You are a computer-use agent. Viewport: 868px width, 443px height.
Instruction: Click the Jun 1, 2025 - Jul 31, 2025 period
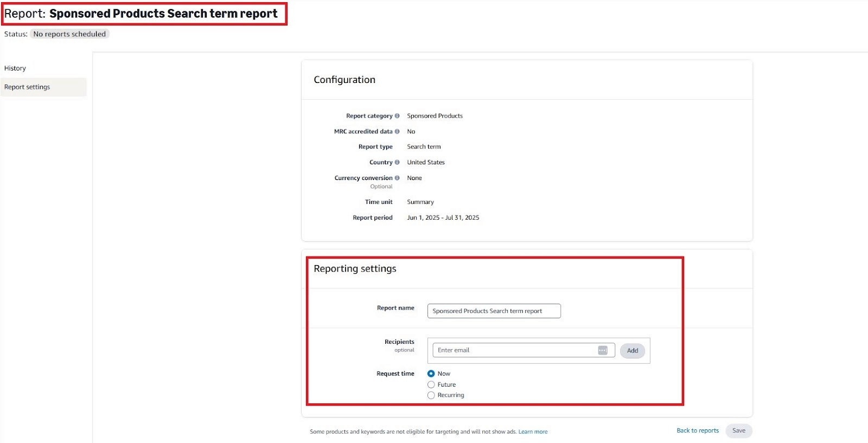443,217
